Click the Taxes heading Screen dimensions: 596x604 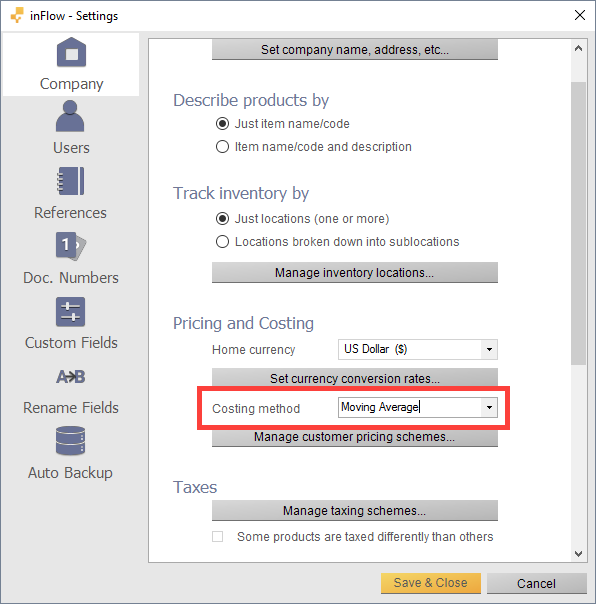tap(195, 487)
